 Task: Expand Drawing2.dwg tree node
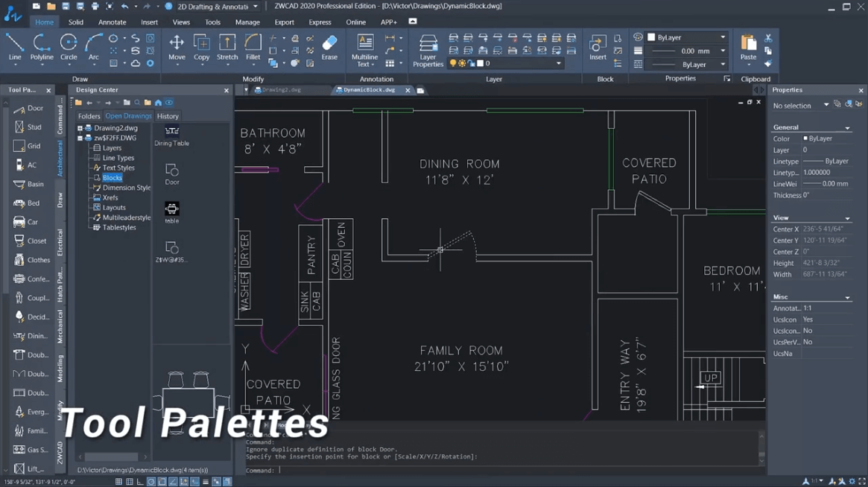tap(80, 128)
